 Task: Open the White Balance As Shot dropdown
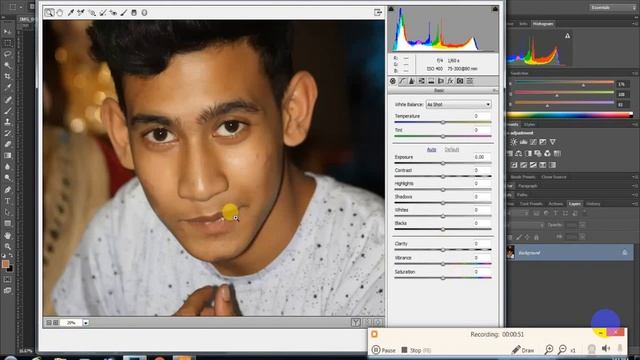tap(458, 104)
